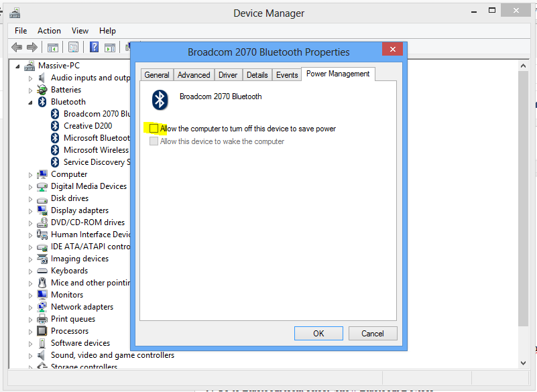Expand the Keyboards node
537x392 pixels.
pyautogui.click(x=30, y=271)
